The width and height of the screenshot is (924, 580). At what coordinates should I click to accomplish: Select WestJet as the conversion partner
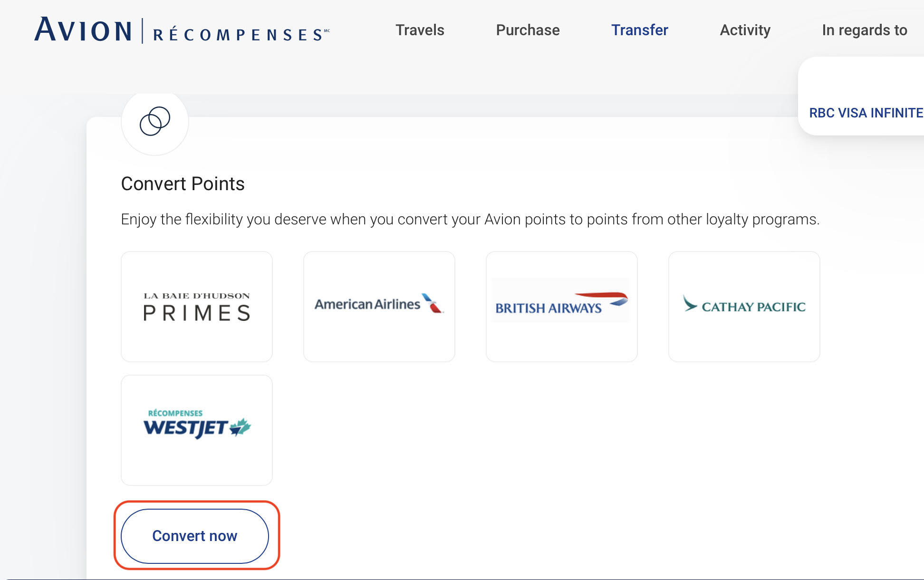pos(196,429)
